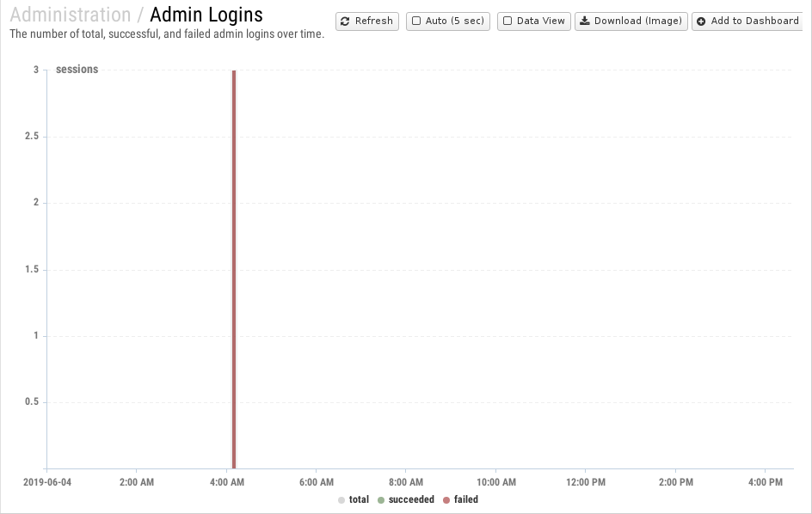Click the Refresh button

367,21
